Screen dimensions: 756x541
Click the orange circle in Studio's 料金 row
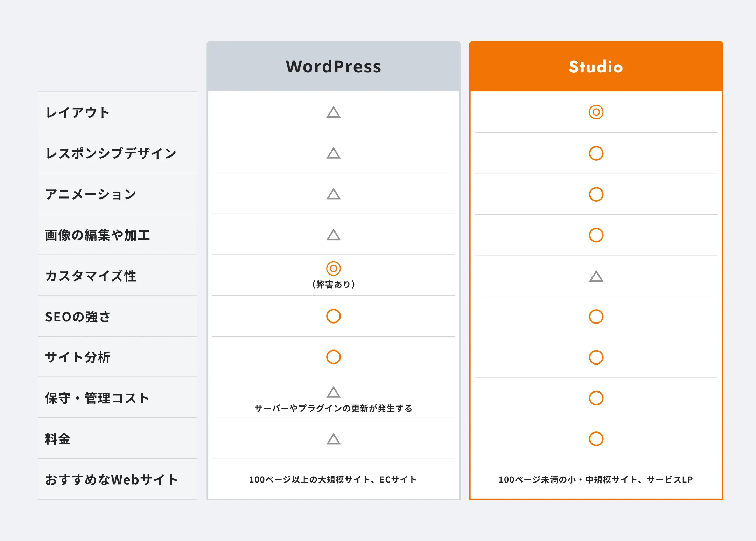[596, 439]
